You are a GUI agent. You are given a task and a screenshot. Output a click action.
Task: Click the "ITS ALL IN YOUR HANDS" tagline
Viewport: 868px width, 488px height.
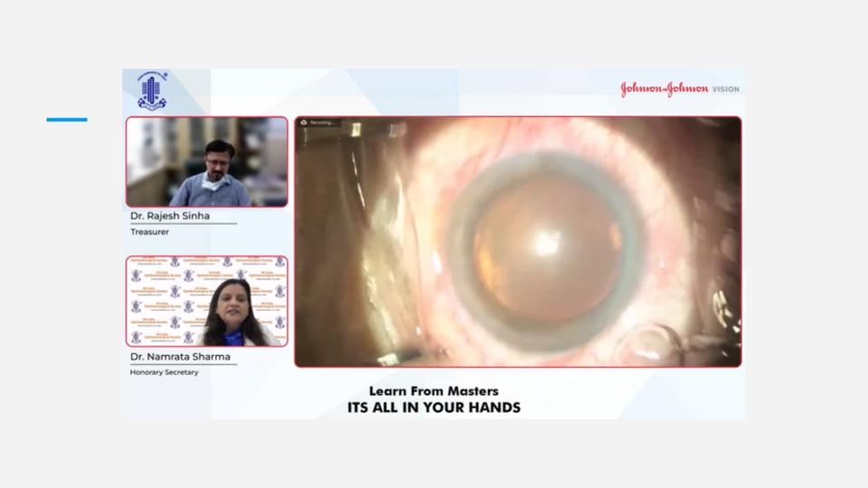[x=433, y=408]
